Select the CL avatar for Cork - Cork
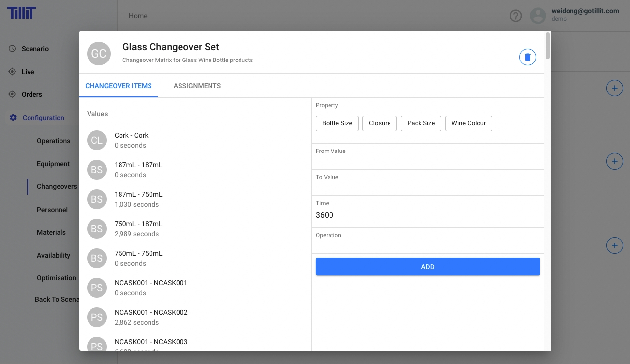630x364 pixels. (97, 140)
